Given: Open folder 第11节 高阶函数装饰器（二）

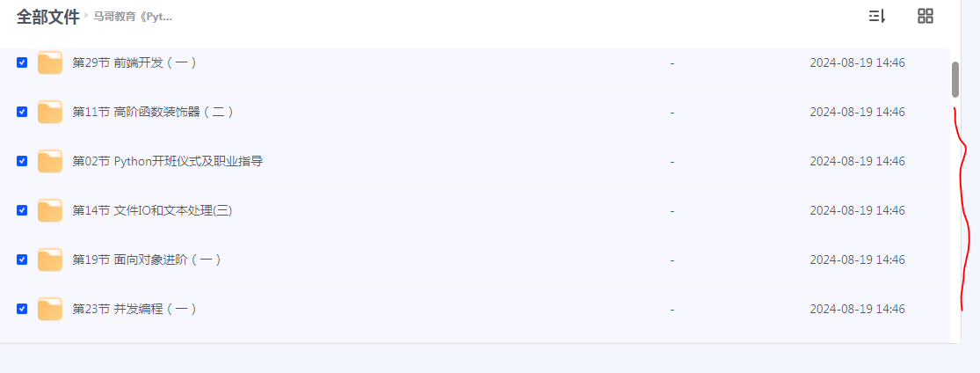Looking at the screenshot, I should (153, 112).
